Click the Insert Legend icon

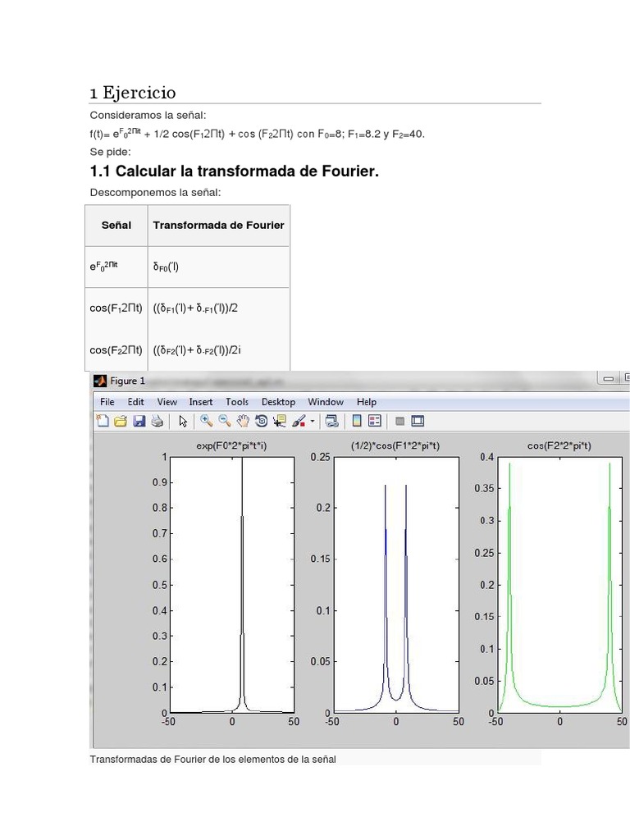pos(375,421)
